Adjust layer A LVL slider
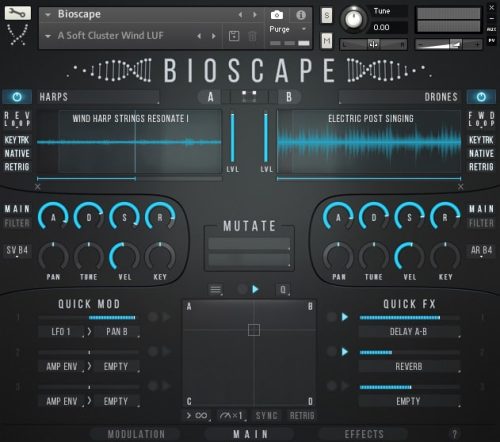This screenshot has width=500, height=442. [232, 138]
